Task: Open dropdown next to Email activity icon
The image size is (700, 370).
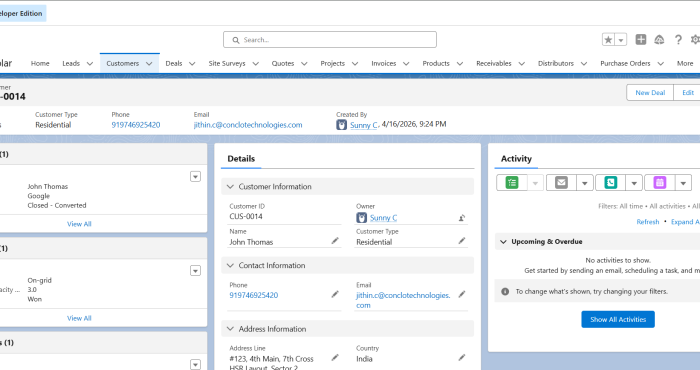Action: (584, 183)
